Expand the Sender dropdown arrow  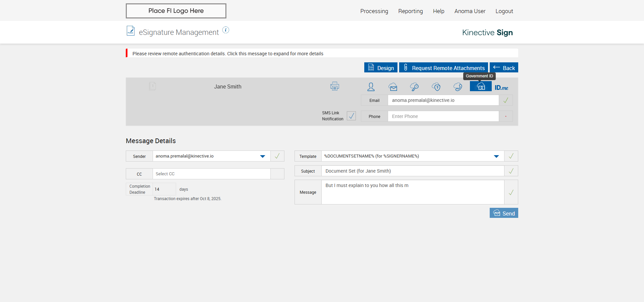point(263,156)
